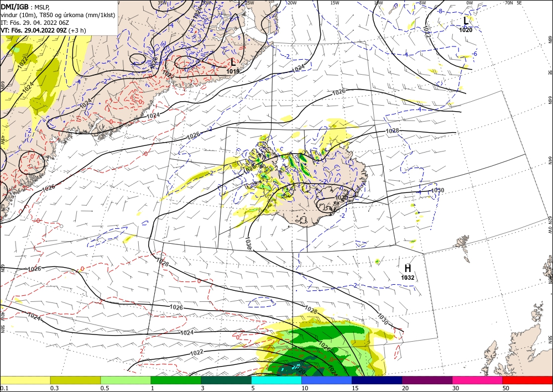Select the purple 20–30 legend swatch
Viewport: 553px width, 392px height.
(x=427, y=380)
